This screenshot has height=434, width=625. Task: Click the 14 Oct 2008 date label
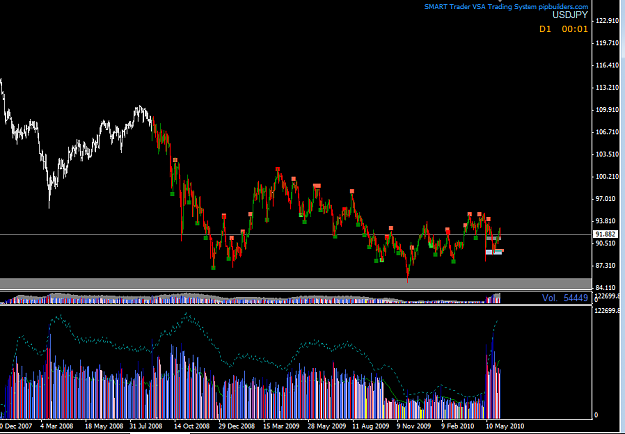tap(192, 426)
